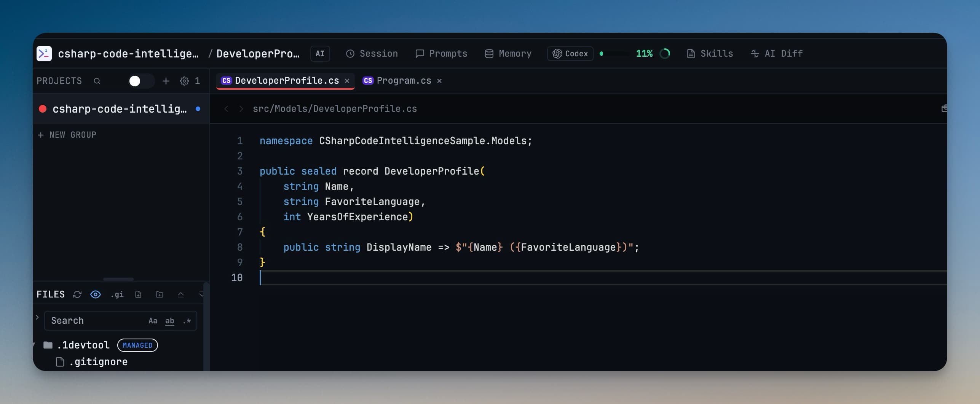Navigate forward in editor history
This screenshot has width=980, height=404.
241,109
